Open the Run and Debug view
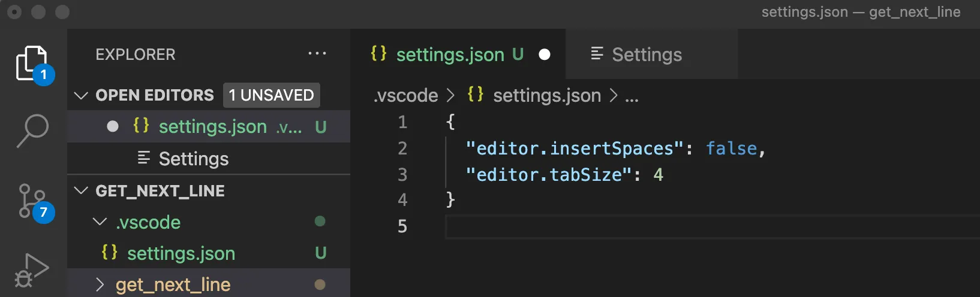This screenshot has width=980, height=297. [31, 271]
